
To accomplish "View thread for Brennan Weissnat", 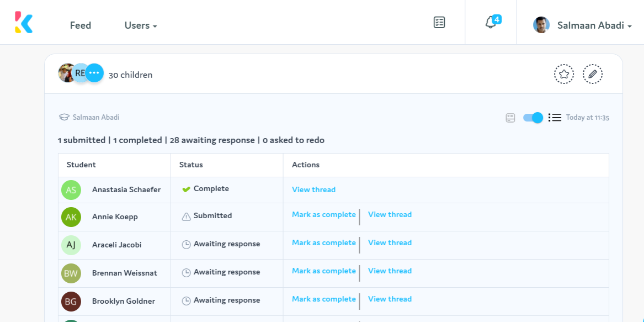I will tap(390, 271).
